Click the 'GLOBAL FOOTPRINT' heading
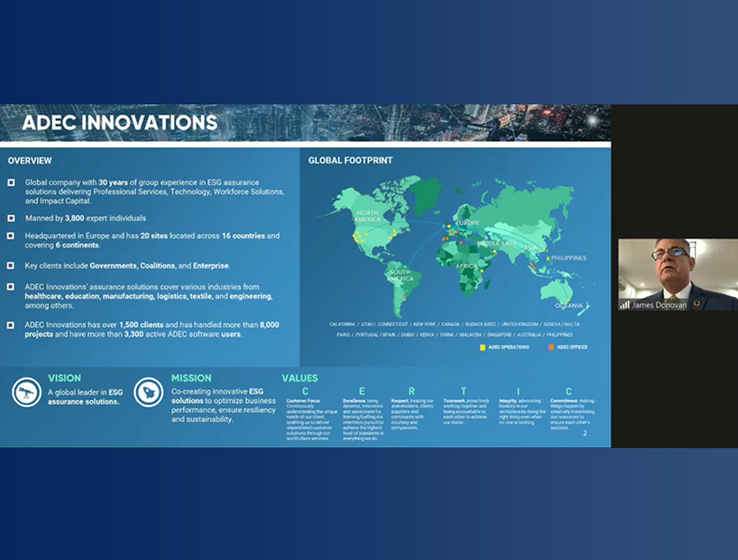 (x=350, y=160)
